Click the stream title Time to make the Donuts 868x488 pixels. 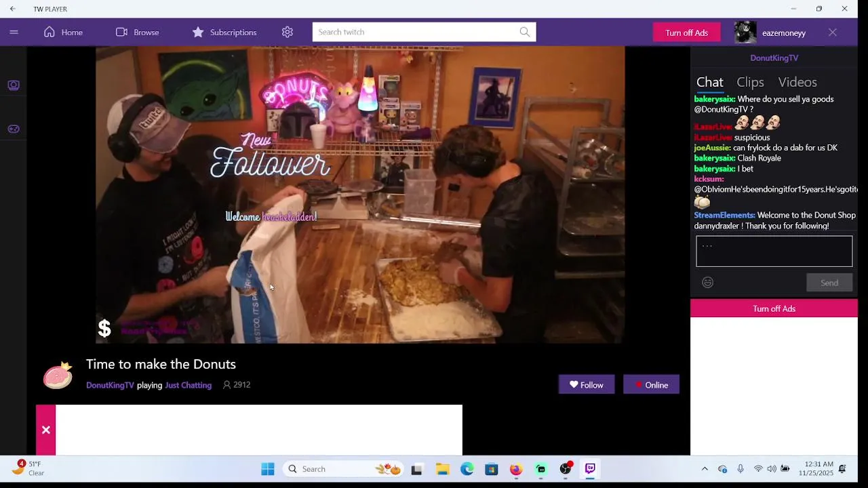click(x=161, y=364)
